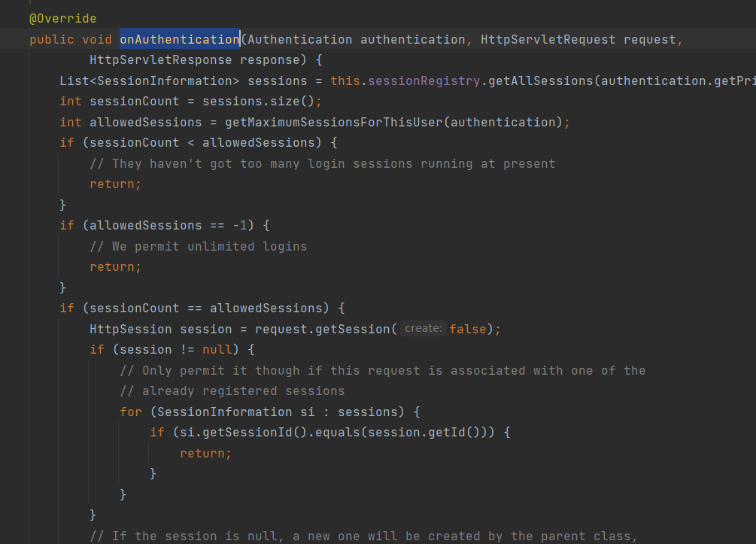This screenshot has height=544, width=756.
Task: Click the "We permit unlimited logins" comment
Action: 198,246
